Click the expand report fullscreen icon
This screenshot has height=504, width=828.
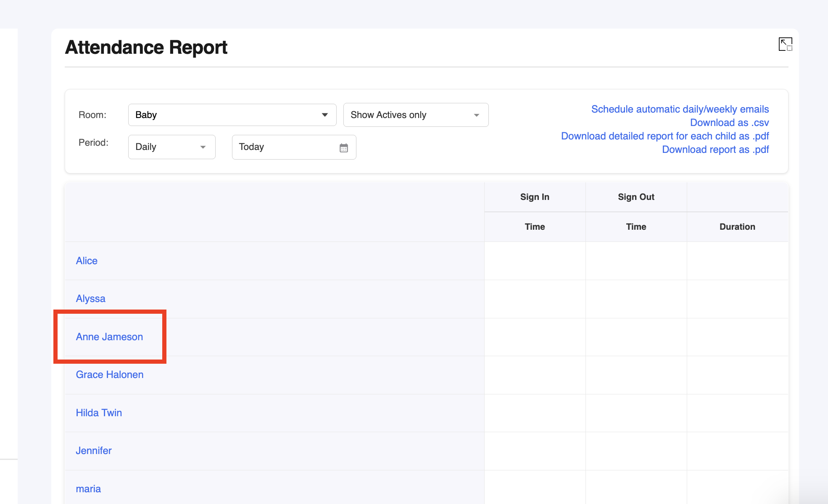785,44
